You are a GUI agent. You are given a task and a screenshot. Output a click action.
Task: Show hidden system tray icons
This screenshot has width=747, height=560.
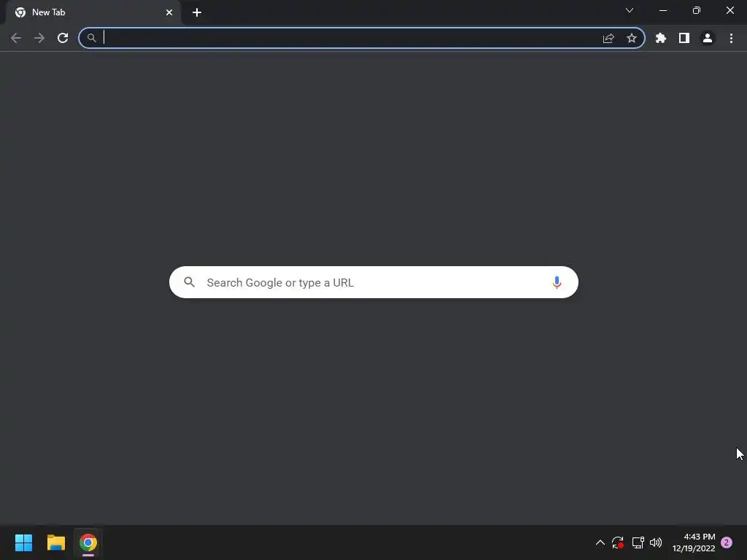[x=600, y=542]
